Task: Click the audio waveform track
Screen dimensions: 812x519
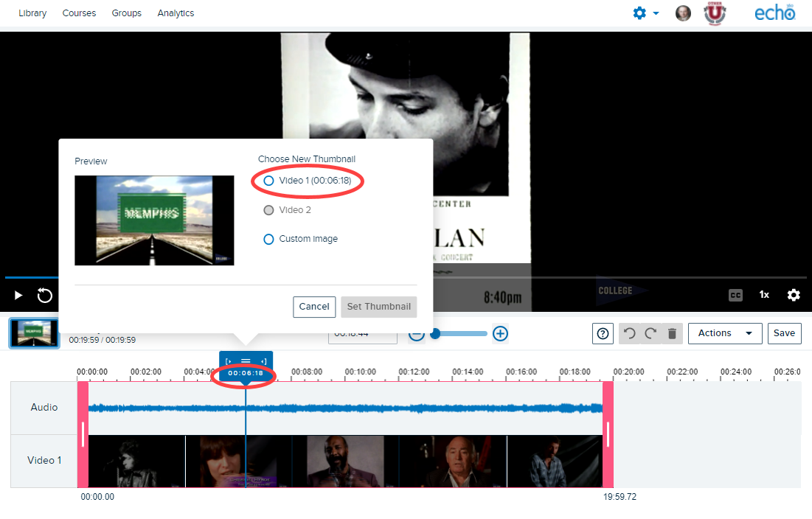Action: tap(345, 408)
